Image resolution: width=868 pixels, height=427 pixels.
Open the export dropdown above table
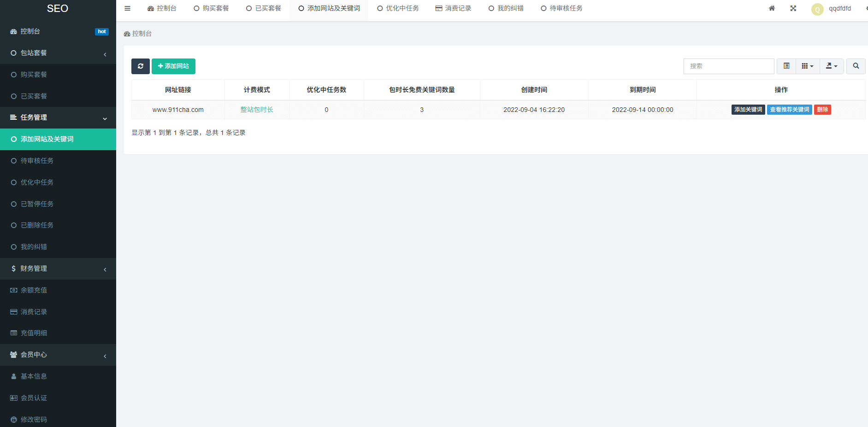point(832,66)
